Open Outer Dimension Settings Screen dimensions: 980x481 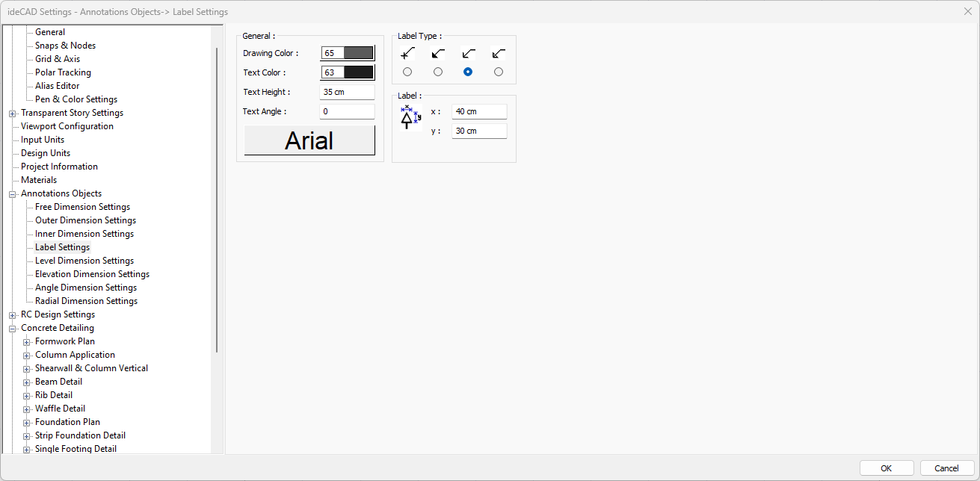pos(86,220)
